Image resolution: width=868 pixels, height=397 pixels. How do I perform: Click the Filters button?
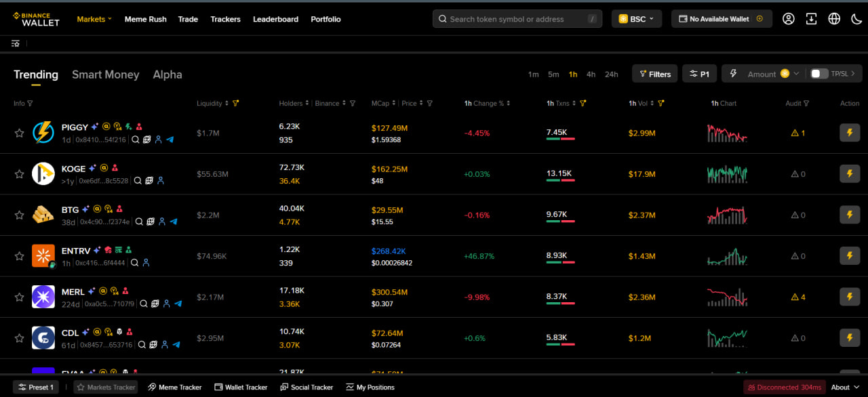coord(654,74)
